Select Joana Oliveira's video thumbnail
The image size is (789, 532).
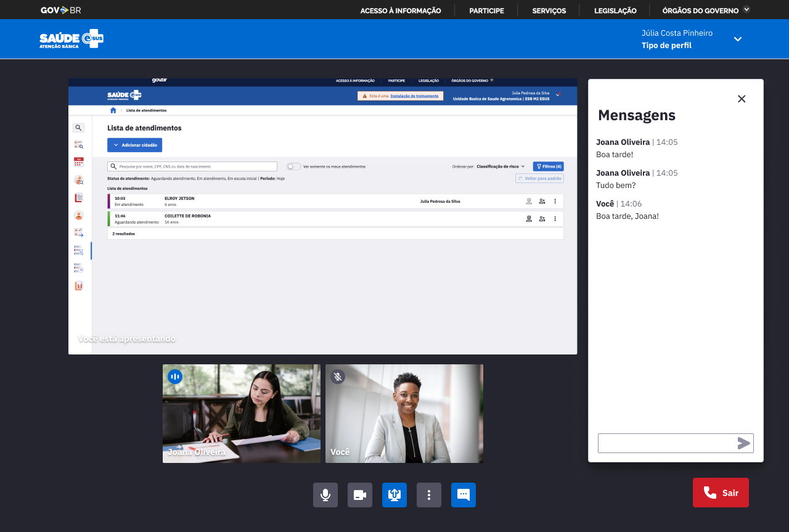coord(242,414)
